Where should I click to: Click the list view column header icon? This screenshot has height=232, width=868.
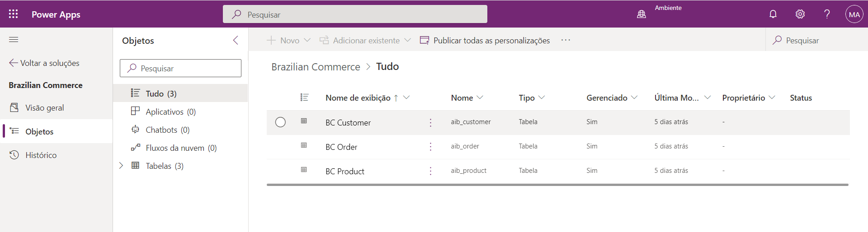pos(305,97)
